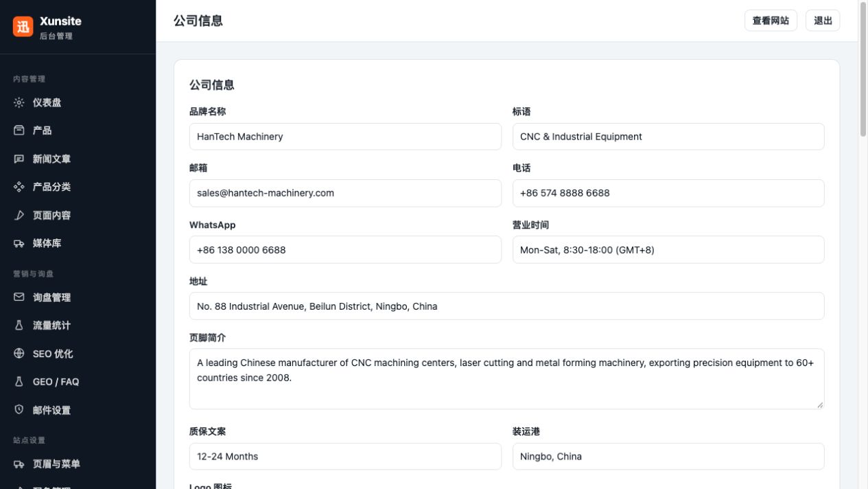
Task: Focus the WhatsApp number field
Action: (345, 250)
